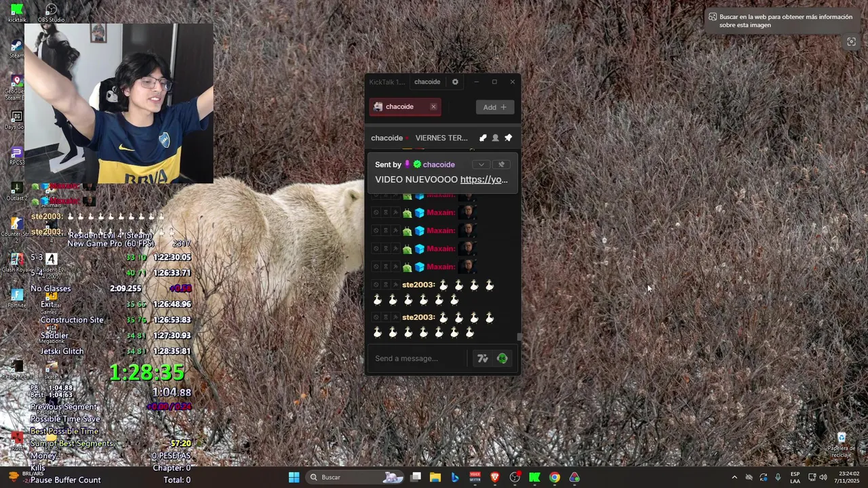Open File Explorer from taskbar

coord(435,477)
